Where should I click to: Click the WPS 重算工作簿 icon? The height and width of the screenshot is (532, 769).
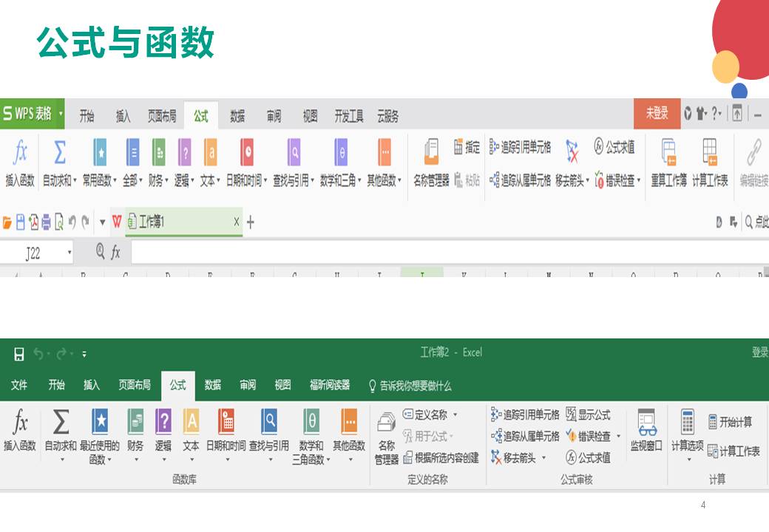tap(668, 154)
